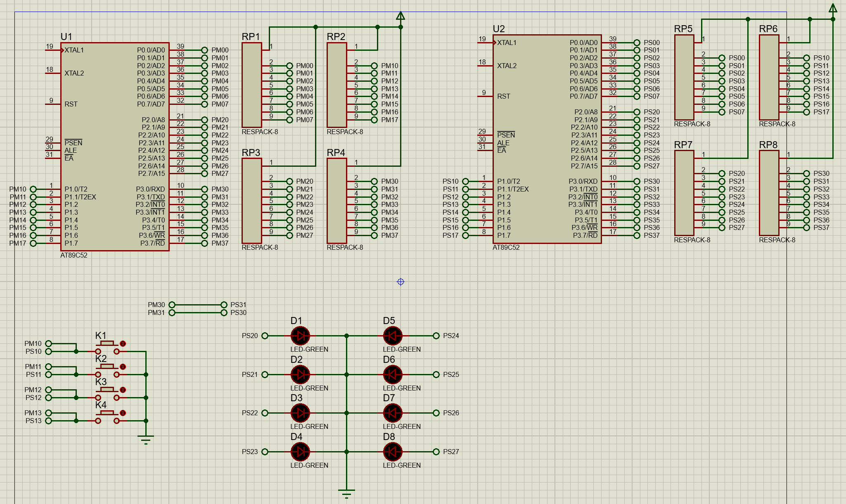Toggle the K1 button latch dot
The image size is (846, 504).
click(x=123, y=343)
